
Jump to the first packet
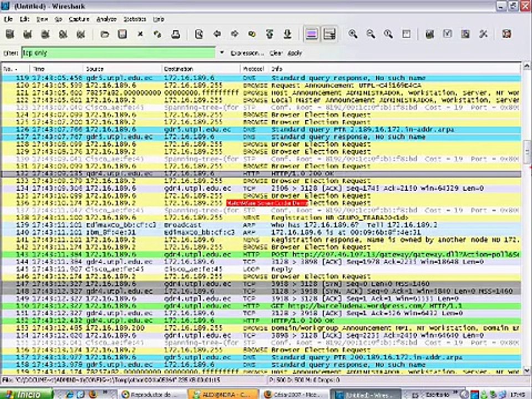tap(270, 34)
